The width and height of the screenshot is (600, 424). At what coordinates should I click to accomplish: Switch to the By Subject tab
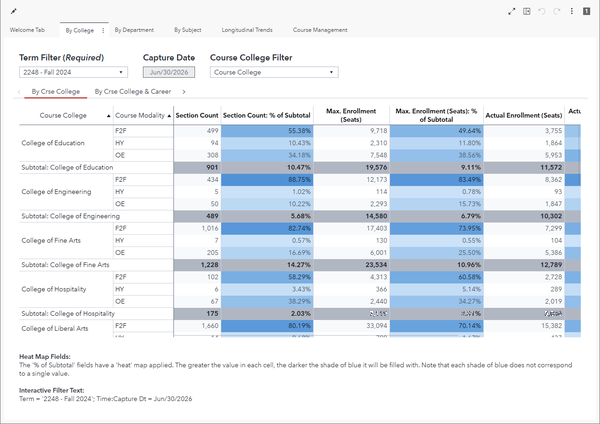click(188, 30)
